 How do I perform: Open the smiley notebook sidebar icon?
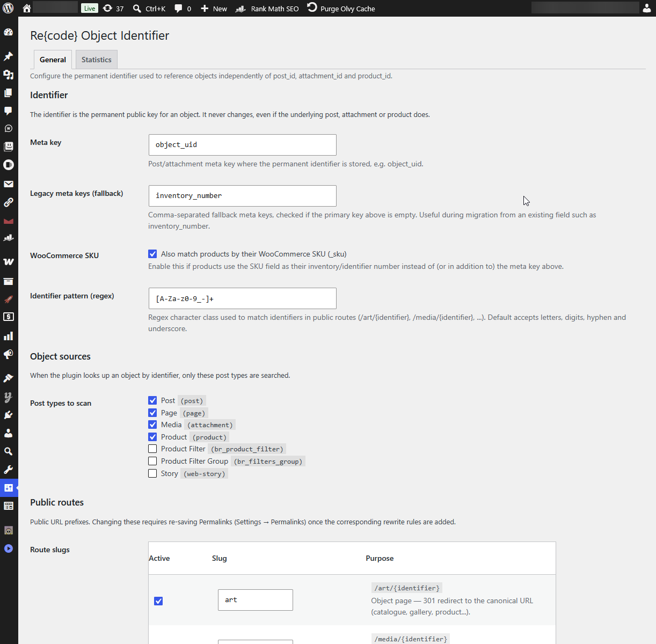coord(8,147)
